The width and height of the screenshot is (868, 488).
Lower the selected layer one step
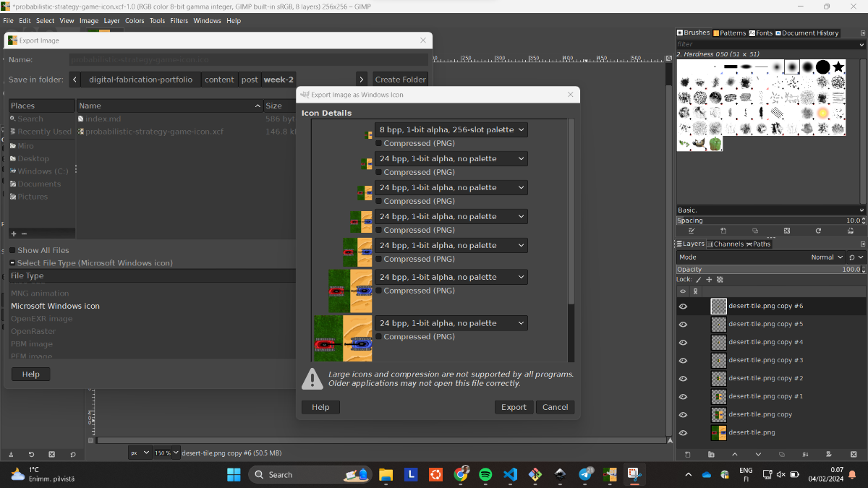point(758,455)
